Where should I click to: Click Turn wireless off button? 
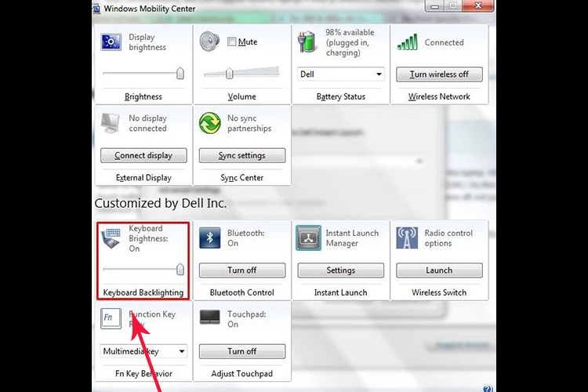tap(439, 74)
